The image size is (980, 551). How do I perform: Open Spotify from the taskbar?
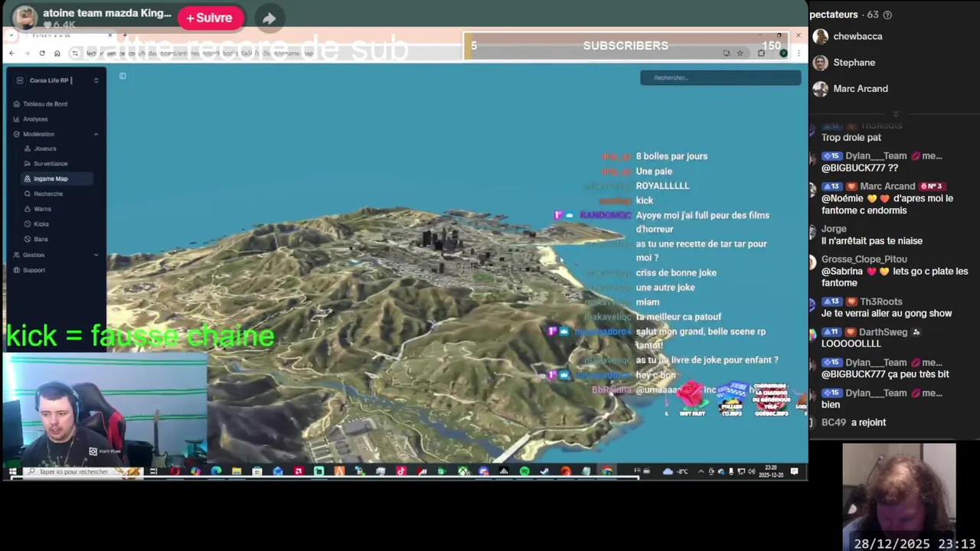pyautogui.click(x=524, y=471)
